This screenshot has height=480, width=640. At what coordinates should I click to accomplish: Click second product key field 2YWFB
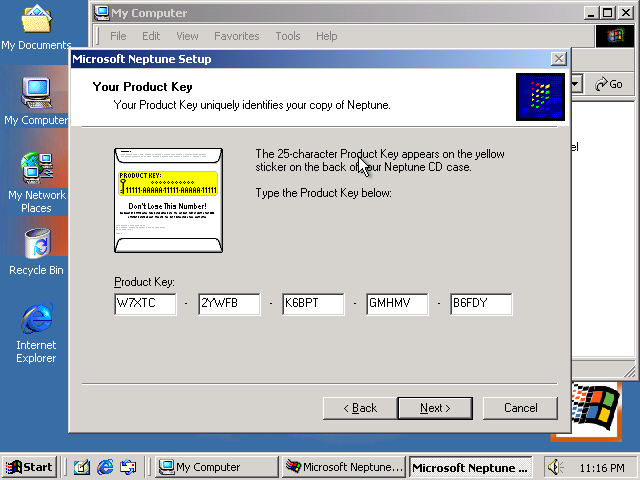pyautogui.click(x=229, y=304)
